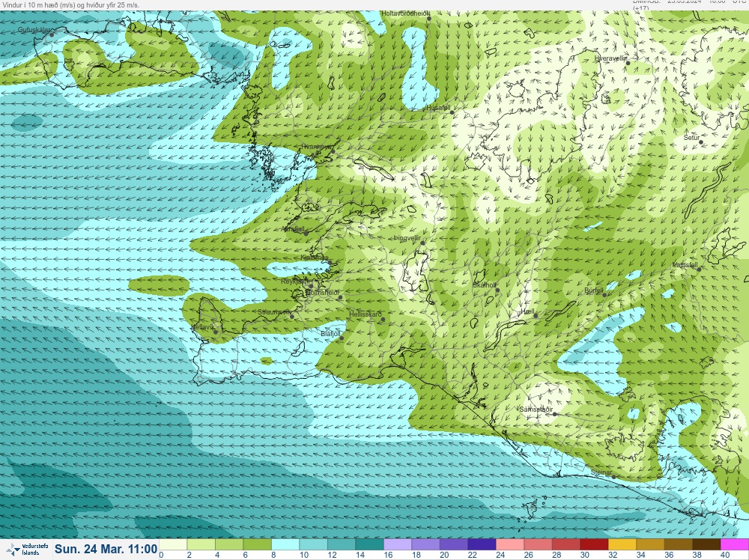The height and width of the screenshot is (560, 749).
Task: Click the Setur station marker
Action: [x=701, y=142]
